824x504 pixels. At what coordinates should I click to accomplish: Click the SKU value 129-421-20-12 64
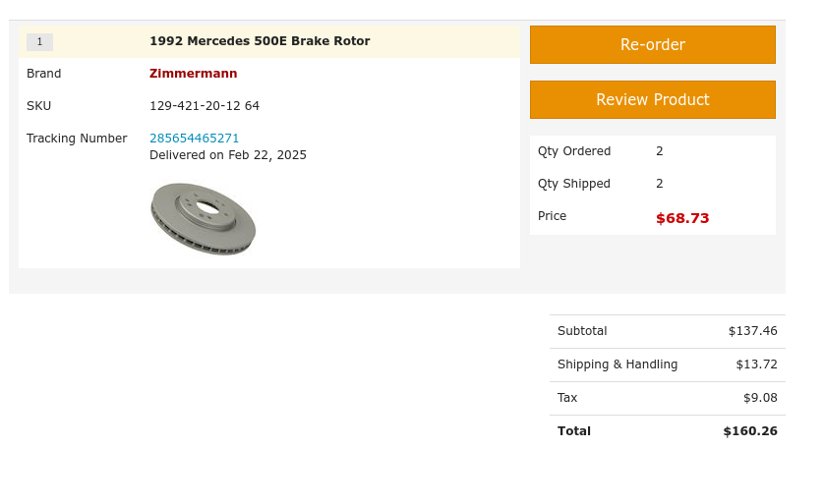(205, 106)
